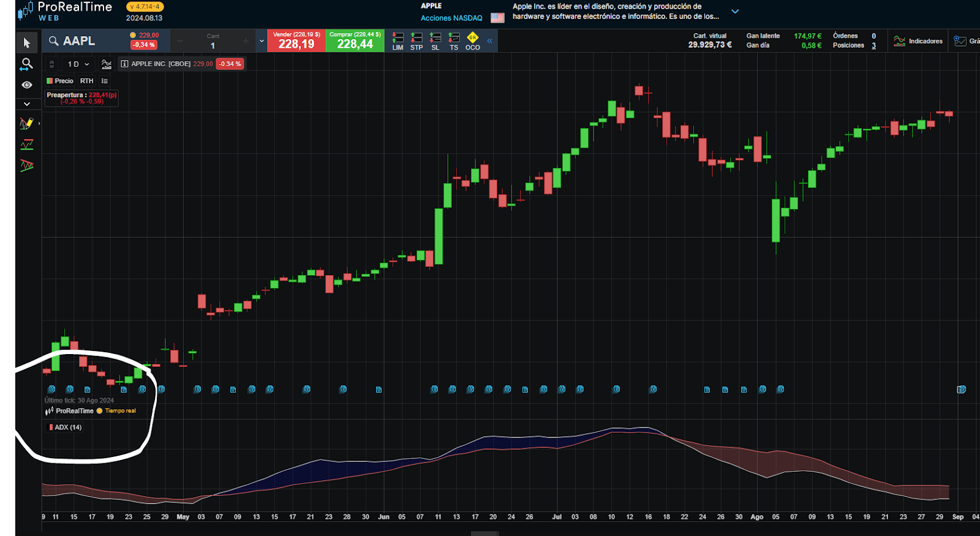Click the ADX red color swatch
Image resolution: width=980 pixels, height=536 pixels.
[x=51, y=428]
